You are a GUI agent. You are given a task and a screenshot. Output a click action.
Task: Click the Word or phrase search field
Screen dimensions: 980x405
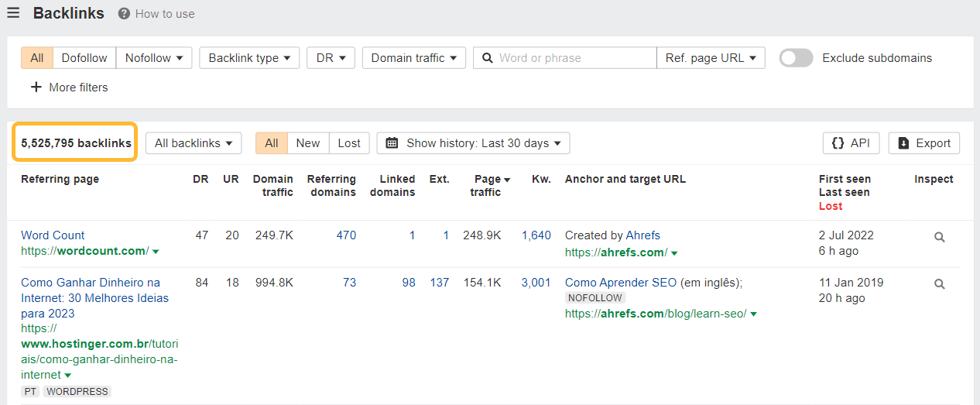[x=574, y=58]
